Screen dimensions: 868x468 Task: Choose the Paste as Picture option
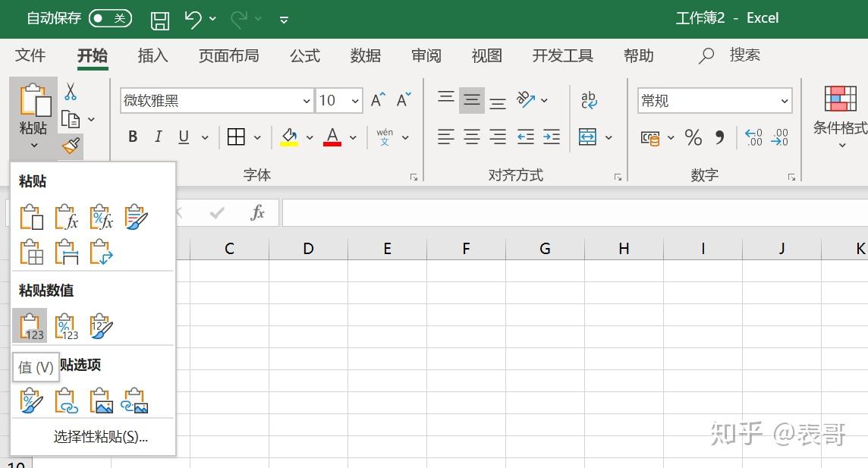101,400
